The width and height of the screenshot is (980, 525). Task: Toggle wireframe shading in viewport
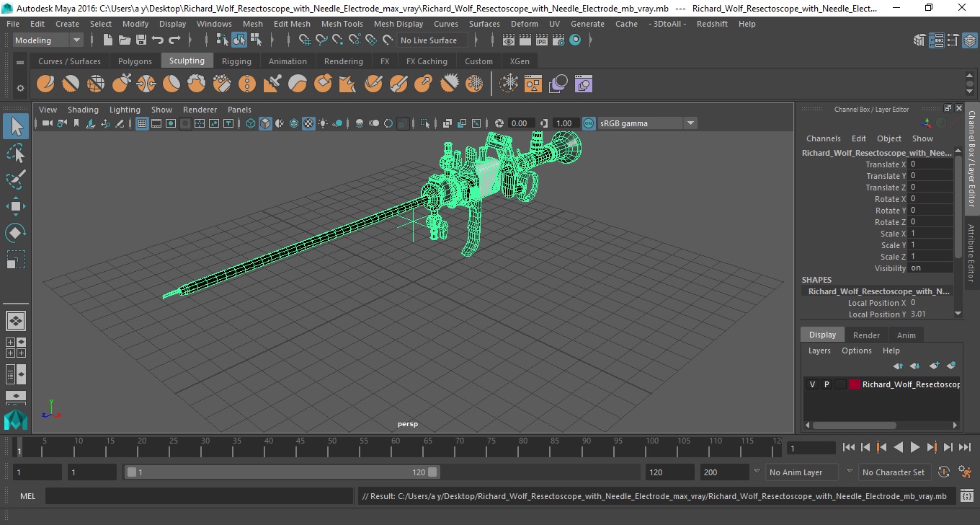[x=251, y=123]
